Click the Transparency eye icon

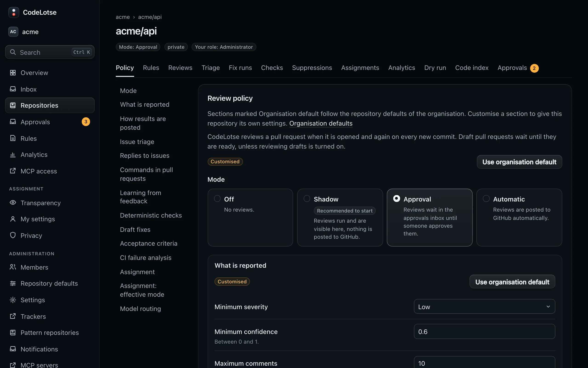click(x=13, y=202)
